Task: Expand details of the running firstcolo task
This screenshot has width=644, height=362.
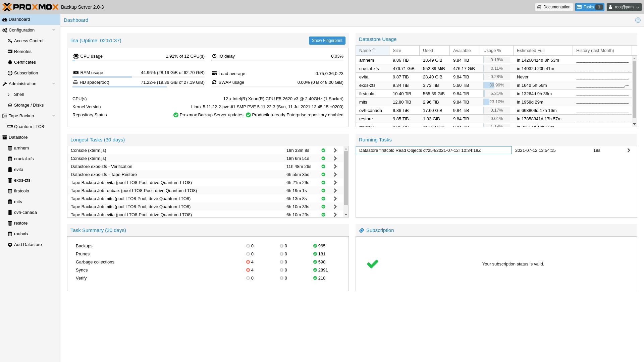Action: [629, 150]
